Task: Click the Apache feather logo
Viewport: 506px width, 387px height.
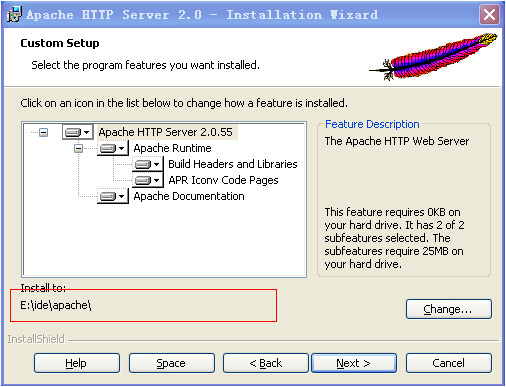Action: pos(434,56)
